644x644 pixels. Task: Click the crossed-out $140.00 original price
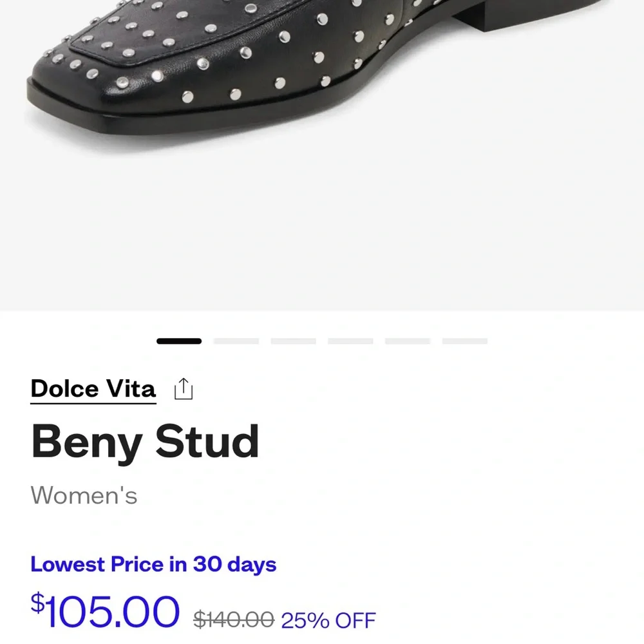(234, 620)
